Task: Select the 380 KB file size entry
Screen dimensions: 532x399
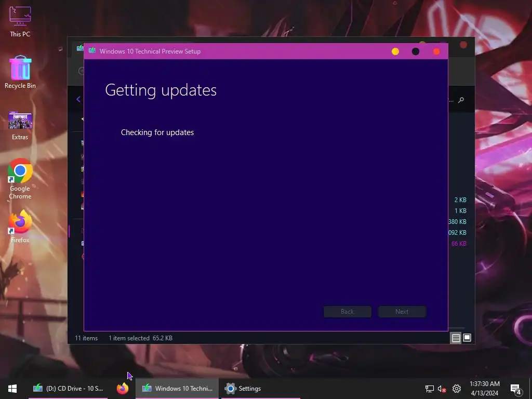Action: 458,221
